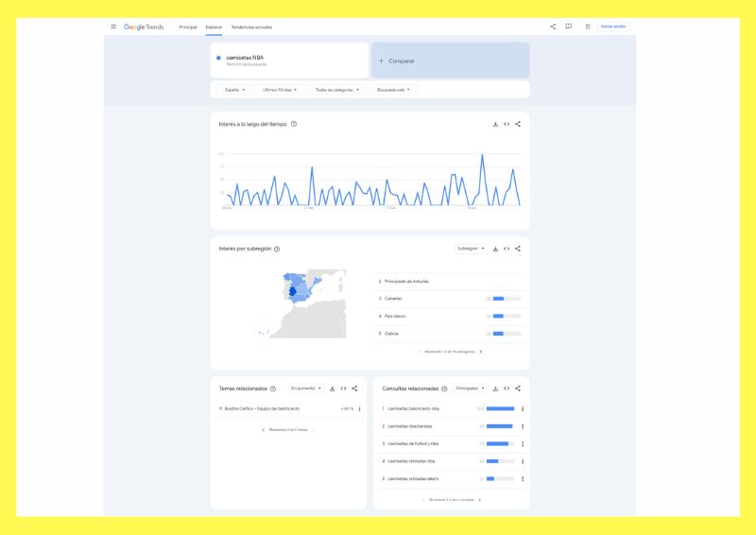The height and width of the screenshot is (535, 756).
Task: Go to previous page of related topics
Action: [264, 430]
